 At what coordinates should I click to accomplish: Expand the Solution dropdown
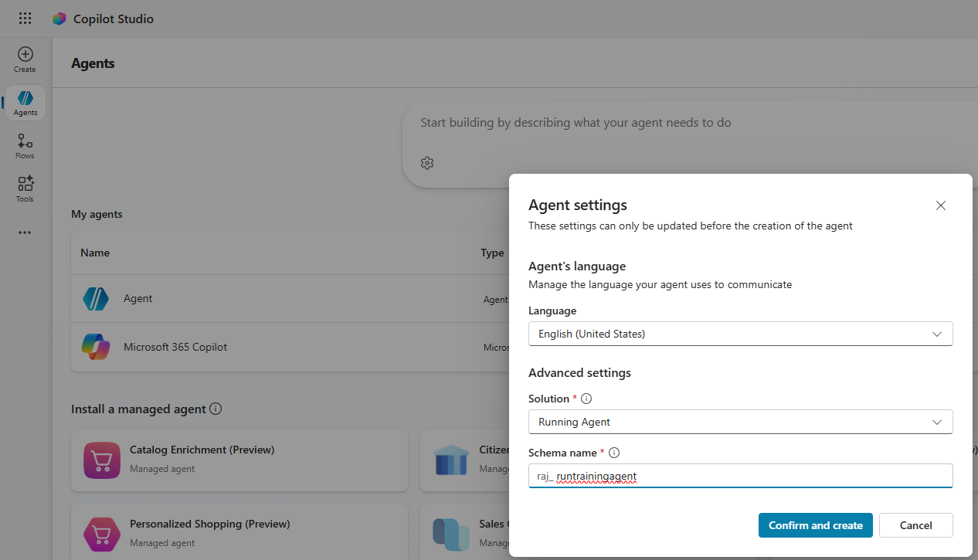coord(740,422)
